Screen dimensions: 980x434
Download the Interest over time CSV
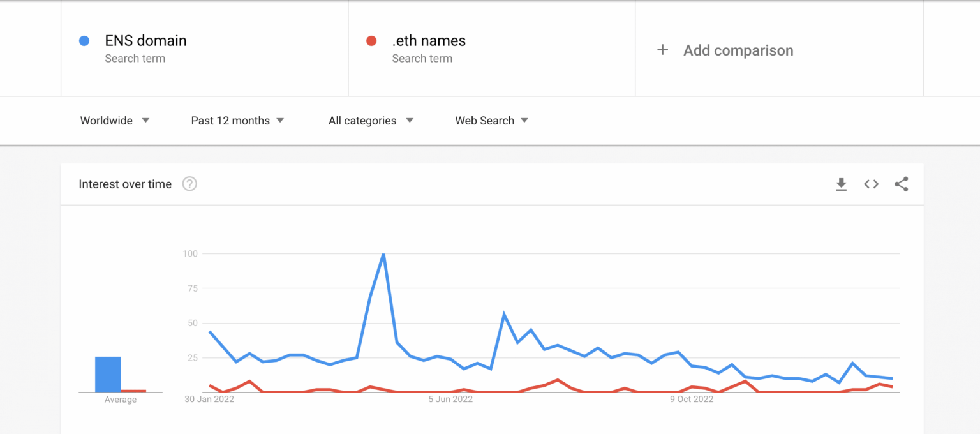coord(841,184)
